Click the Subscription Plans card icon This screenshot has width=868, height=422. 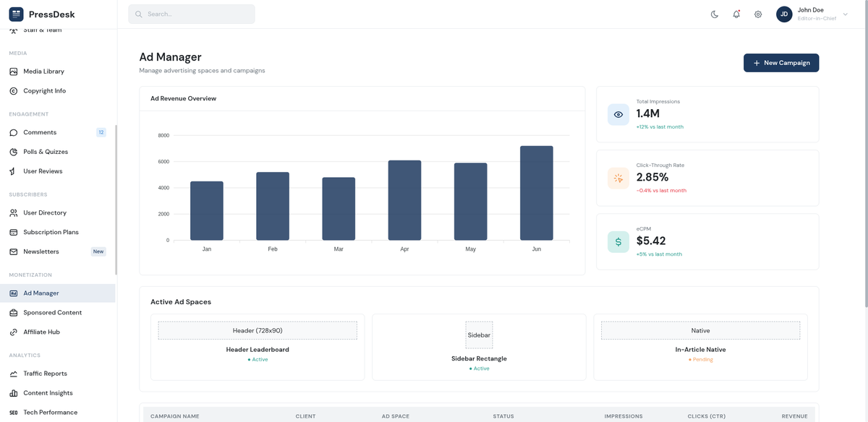point(14,232)
